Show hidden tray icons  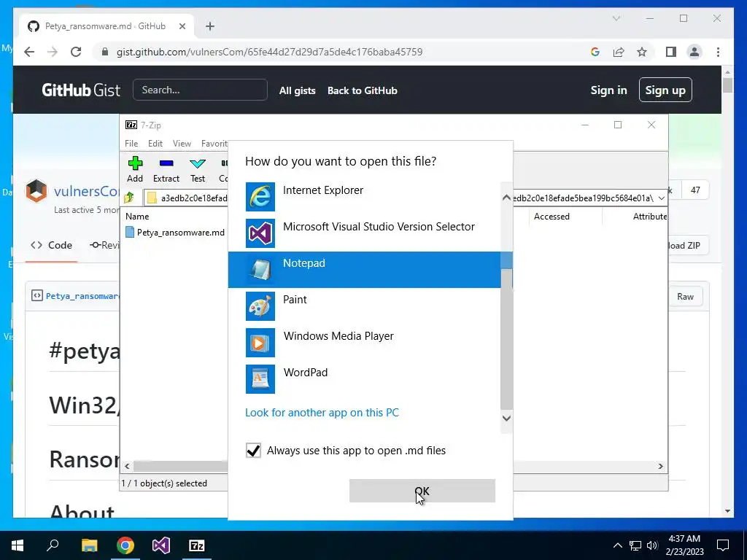coord(617,545)
